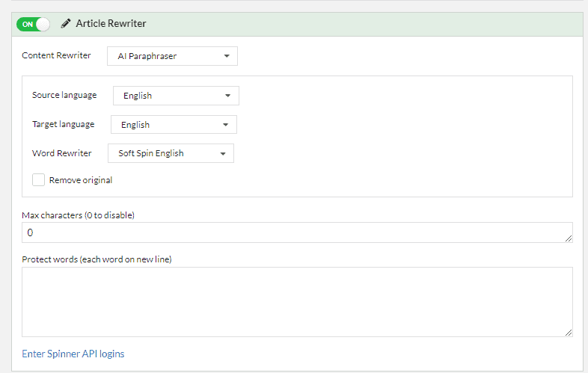Viewport: 588px width, 373px height.
Task: Click the caret icon on Target language select
Action: point(225,125)
